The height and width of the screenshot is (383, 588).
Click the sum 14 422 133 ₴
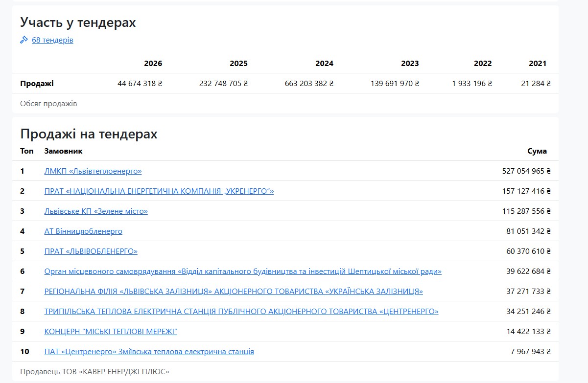coord(529,332)
